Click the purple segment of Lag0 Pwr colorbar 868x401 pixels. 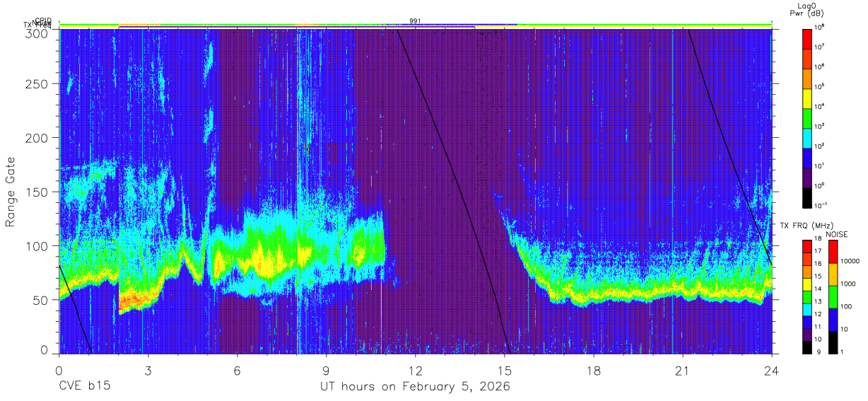coord(807,178)
